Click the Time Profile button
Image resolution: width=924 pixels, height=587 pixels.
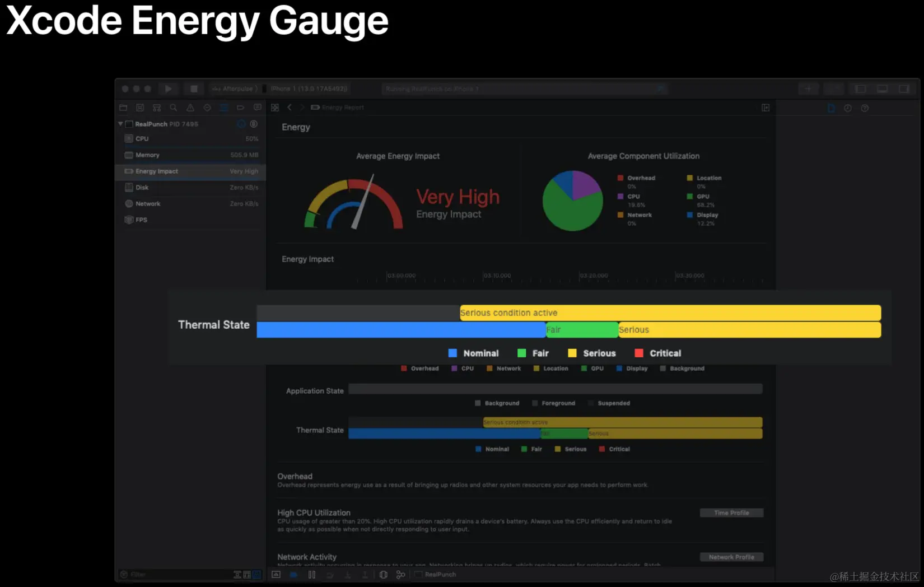coord(731,513)
